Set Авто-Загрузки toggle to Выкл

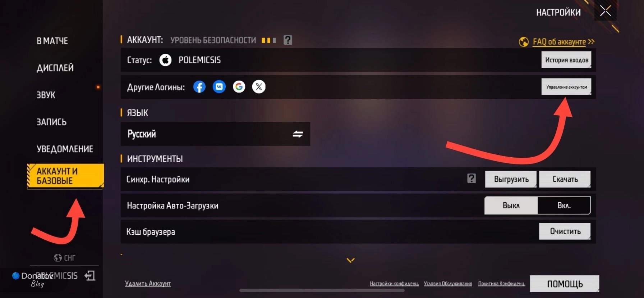pyautogui.click(x=511, y=206)
